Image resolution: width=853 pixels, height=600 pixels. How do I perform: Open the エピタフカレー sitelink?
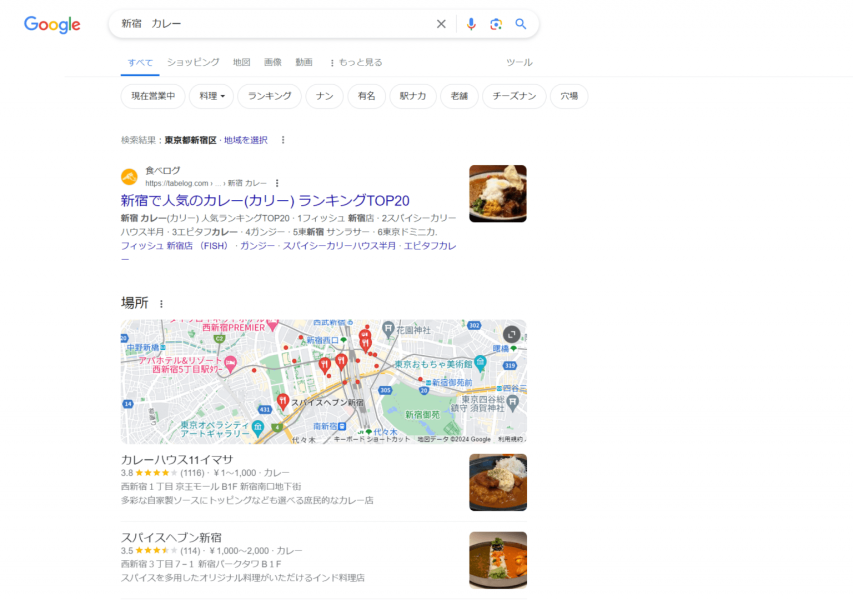pyautogui.click(x=430, y=246)
